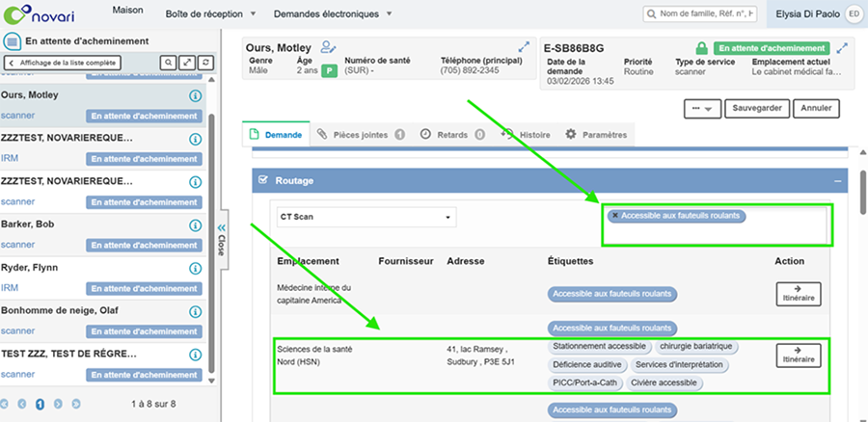
Task: Switch to the Paramètres tab
Action: 596,134
